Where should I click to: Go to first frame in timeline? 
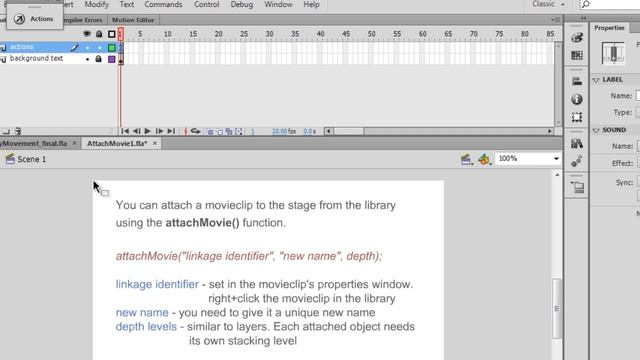click(x=125, y=131)
